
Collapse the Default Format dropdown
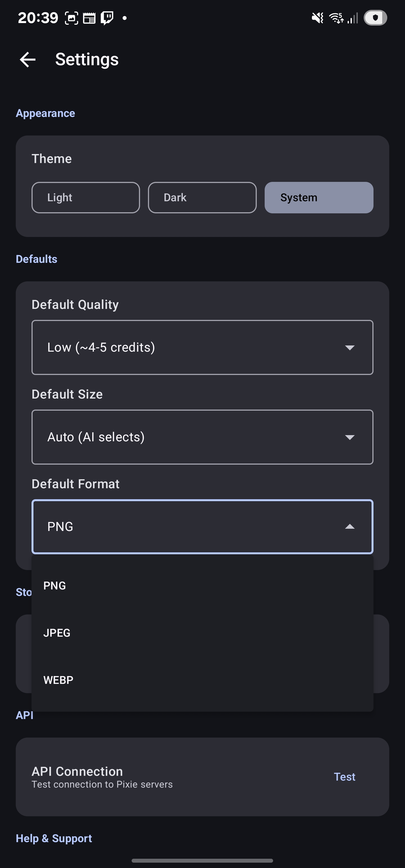click(350, 526)
